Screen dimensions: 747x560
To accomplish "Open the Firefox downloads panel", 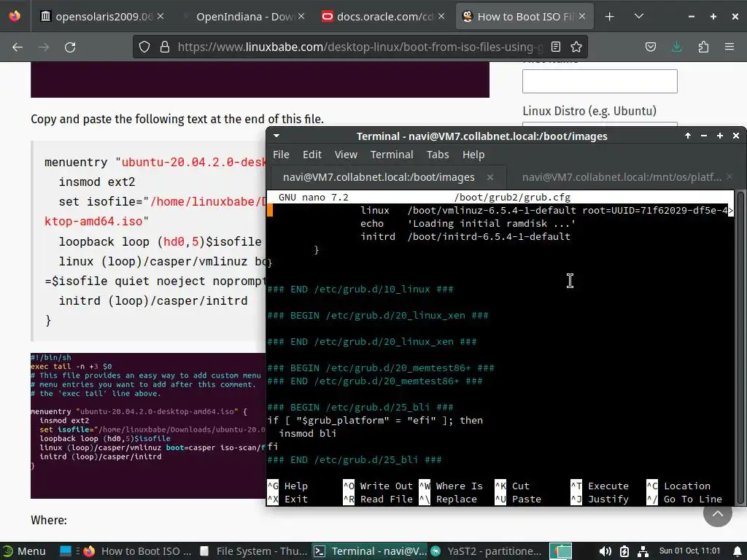I will (x=676, y=47).
